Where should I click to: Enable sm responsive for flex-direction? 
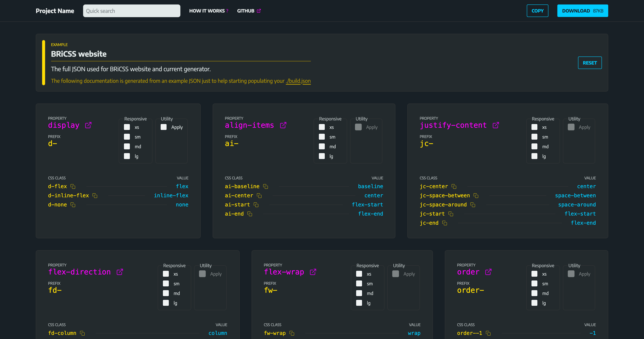[166, 283]
